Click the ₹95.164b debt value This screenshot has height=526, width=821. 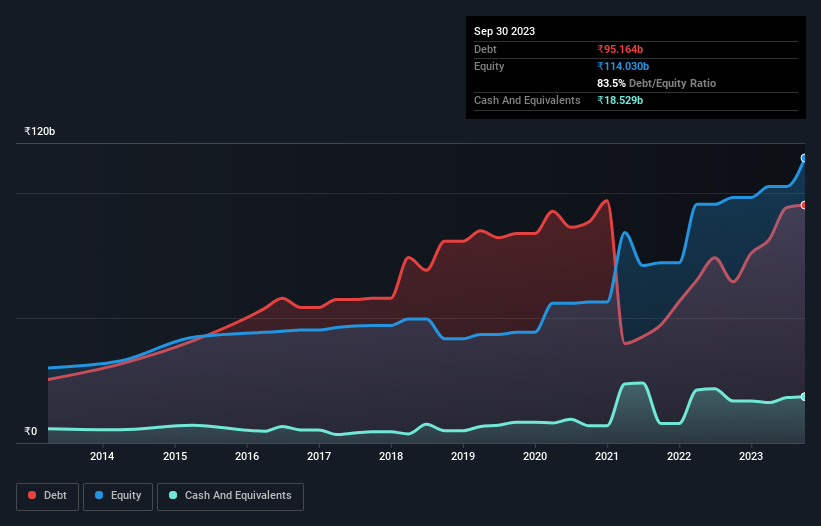click(620, 49)
